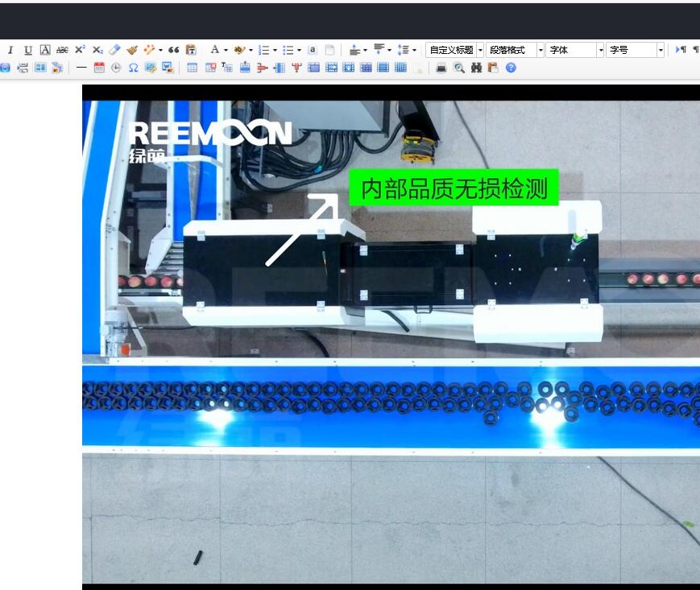Select the format painter brush
Viewport: 700px width, 590px height.
[132, 50]
